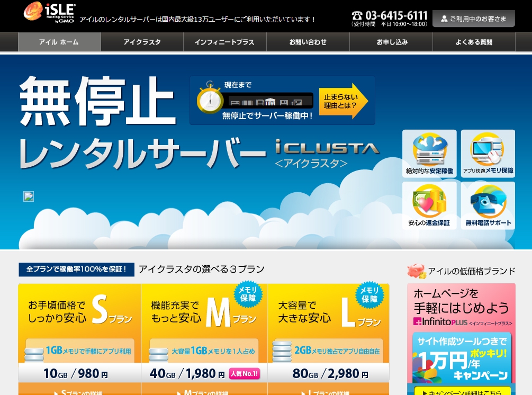Click the 無停止でサーバー稼働中! text
The image size is (532, 395).
(267, 116)
